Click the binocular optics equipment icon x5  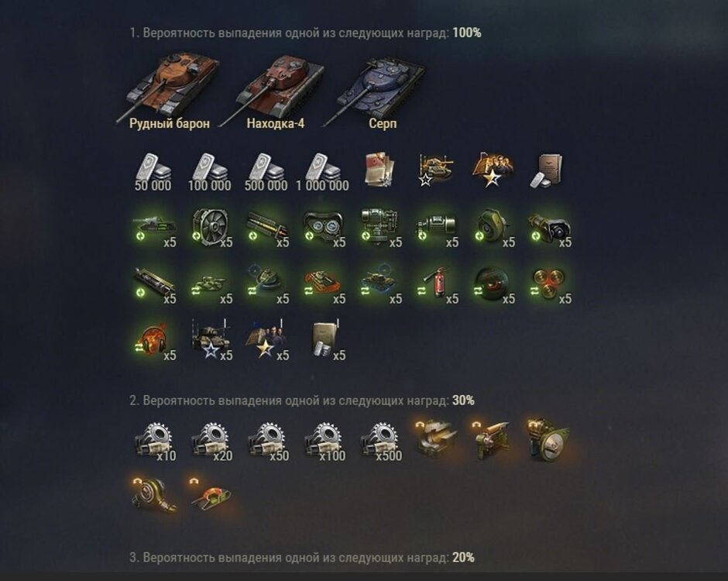pos(324,228)
